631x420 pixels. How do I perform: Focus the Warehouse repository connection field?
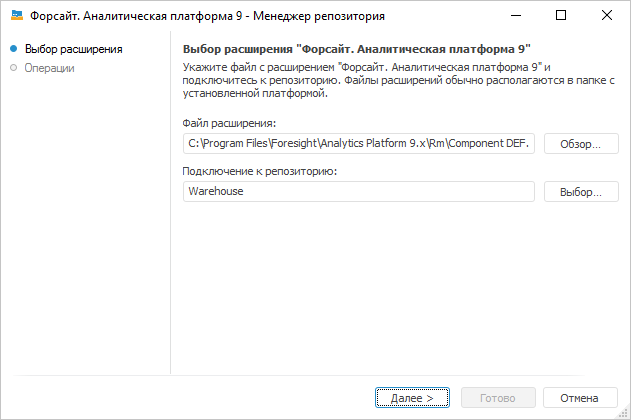pos(359,191)
